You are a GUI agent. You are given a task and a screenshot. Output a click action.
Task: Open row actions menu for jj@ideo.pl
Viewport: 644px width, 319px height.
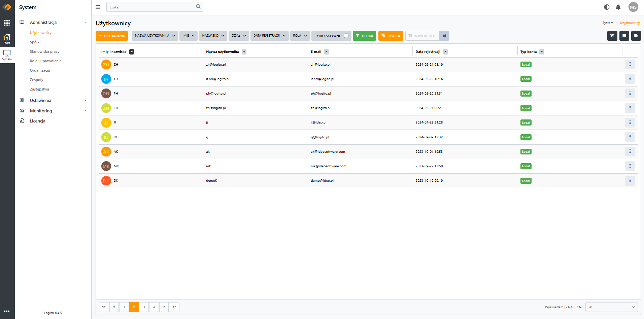coord(630,122)
